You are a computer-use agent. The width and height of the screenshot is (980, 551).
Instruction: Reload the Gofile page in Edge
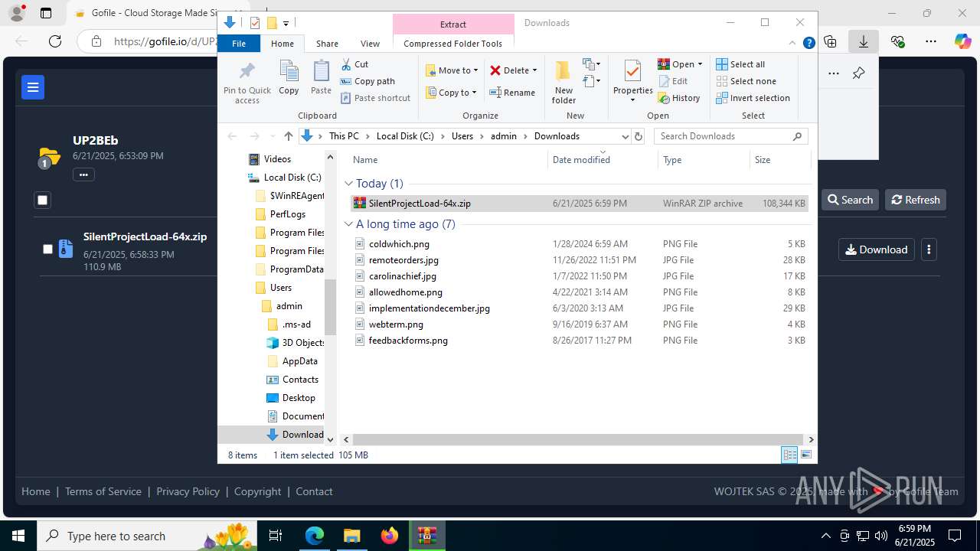click(55, 41)
